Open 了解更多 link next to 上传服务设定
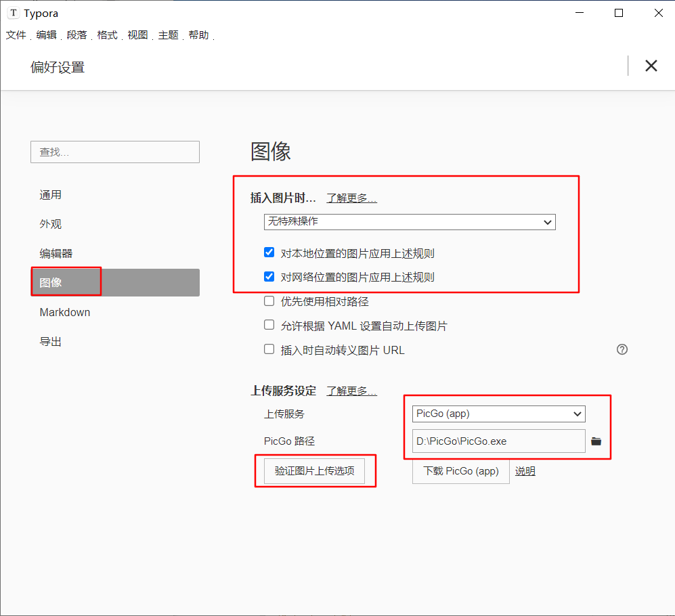The width and height of the screenshot is (675, 616). [351, 391]
